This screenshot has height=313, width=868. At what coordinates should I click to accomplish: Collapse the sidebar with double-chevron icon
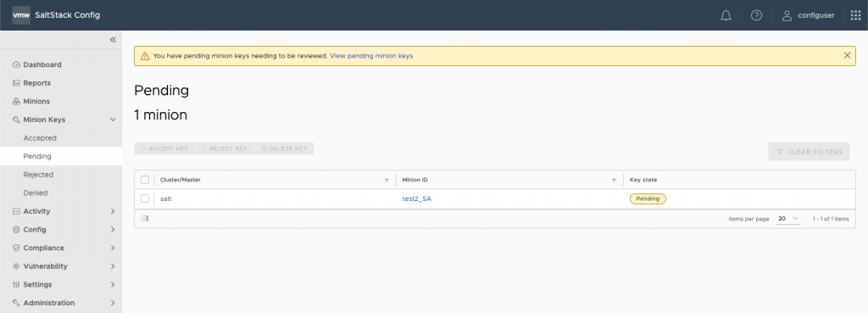pos(113,40)
